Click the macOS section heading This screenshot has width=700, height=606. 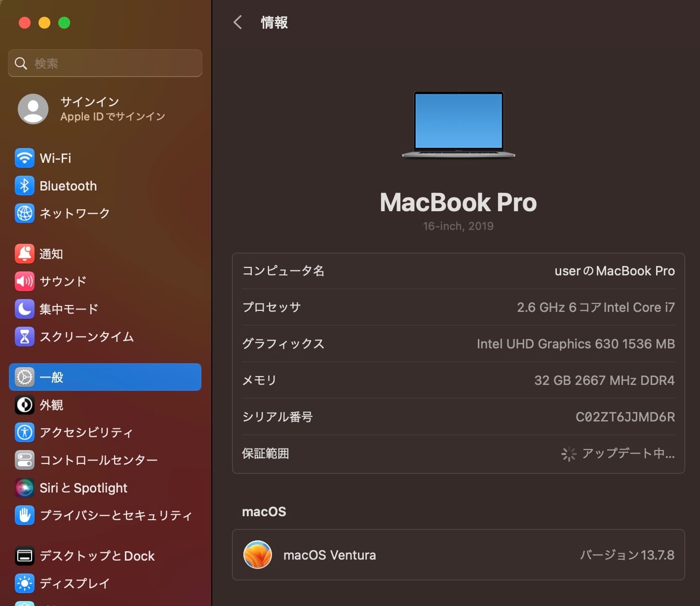(264, 512)
